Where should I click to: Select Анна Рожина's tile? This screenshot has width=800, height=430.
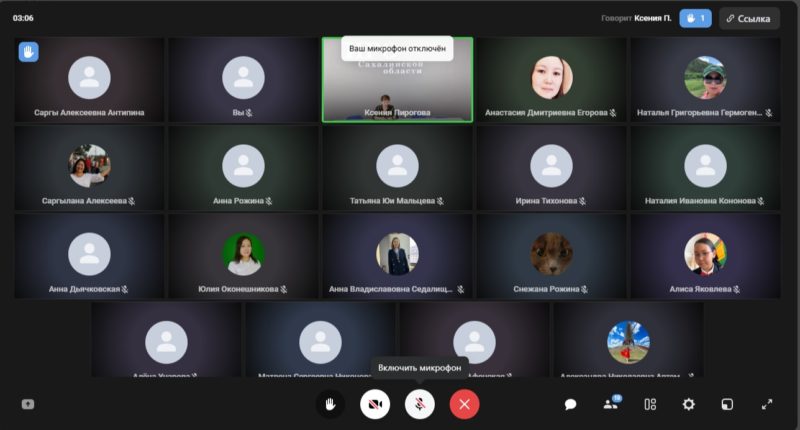(x=243, y=168)
